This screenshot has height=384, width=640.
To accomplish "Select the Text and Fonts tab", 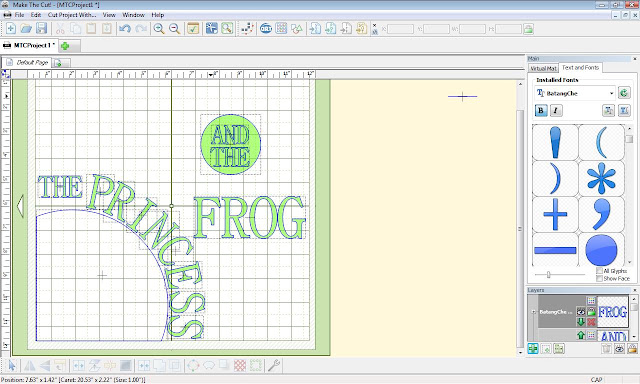I will 580,67.
